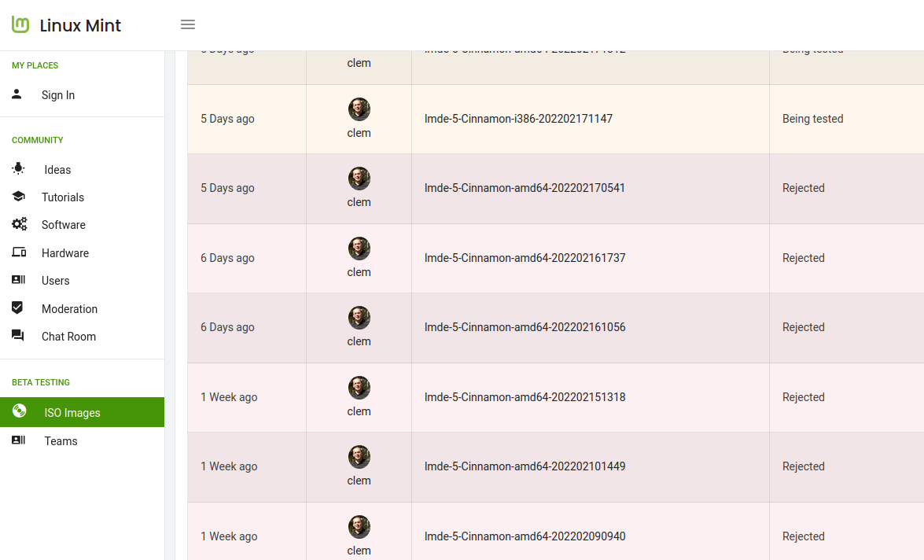Image resolution: width=924 pixels, height=560 pixels.
Task: Open lmde-5-Cinnamon-amd64-202202161056 ISO
Action: coord(525,327)
